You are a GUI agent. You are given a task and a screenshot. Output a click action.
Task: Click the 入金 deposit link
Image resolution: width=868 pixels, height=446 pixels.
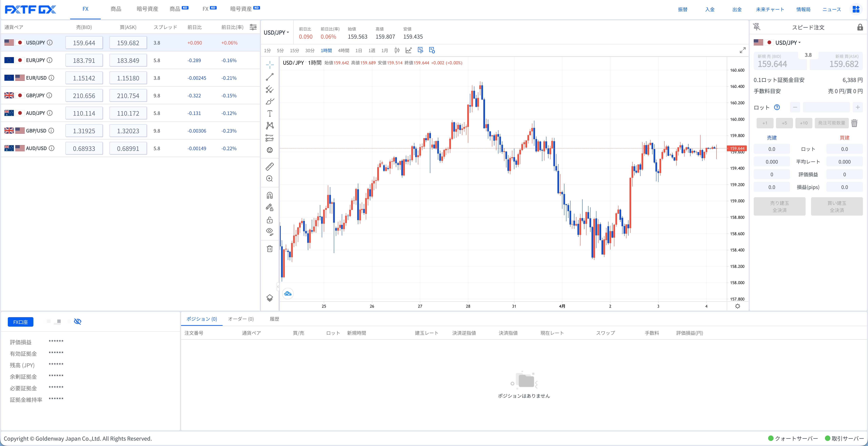point(710,9)
